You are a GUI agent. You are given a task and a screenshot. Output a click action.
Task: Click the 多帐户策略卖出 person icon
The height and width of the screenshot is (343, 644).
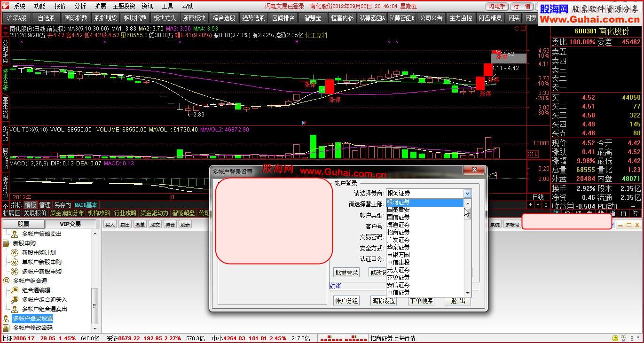15,234
